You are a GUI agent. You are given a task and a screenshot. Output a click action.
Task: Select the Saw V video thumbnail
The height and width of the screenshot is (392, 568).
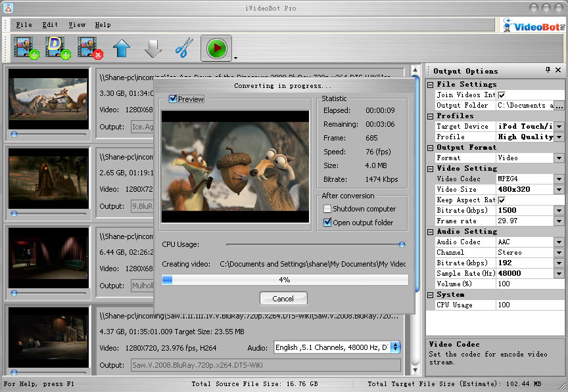(49, 338)
